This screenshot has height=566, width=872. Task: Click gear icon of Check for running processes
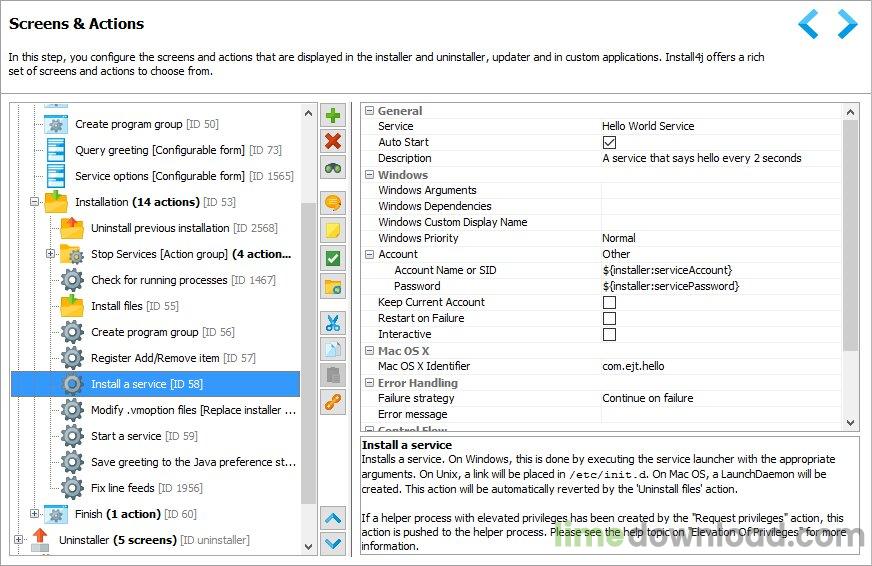tap(72, 280)
